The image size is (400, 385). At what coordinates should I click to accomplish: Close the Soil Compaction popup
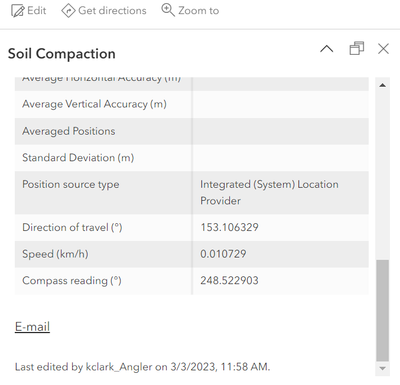(x=383, y=49)
